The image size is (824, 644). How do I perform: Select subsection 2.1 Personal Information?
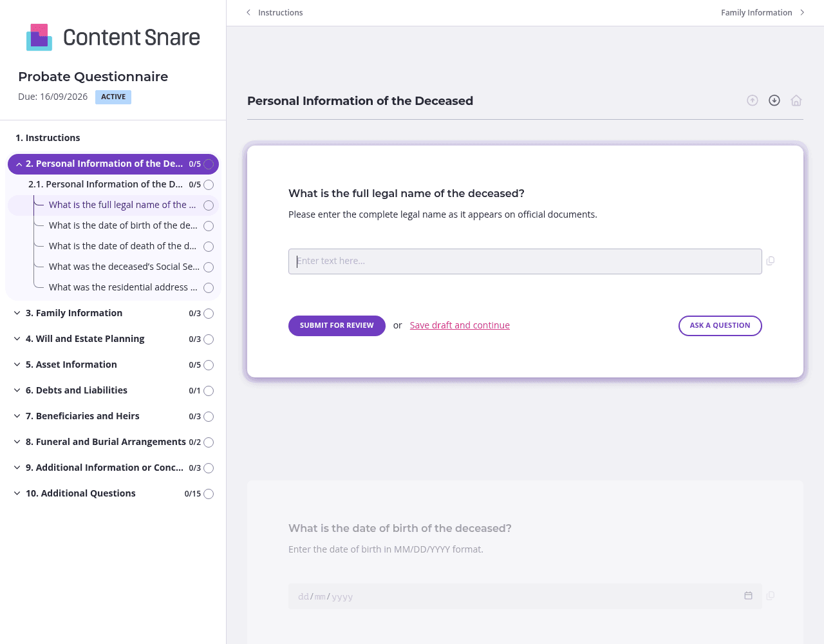click(106, 184)
